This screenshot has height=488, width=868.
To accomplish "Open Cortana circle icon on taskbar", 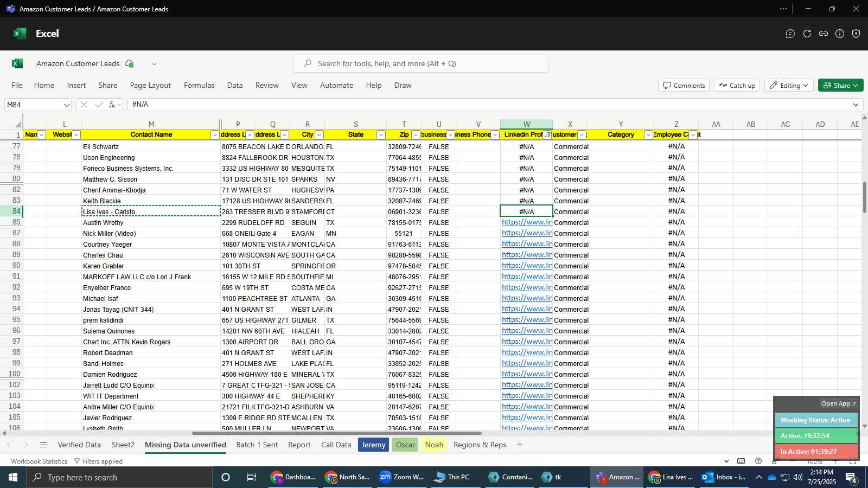I will click(x=226, y=477).
